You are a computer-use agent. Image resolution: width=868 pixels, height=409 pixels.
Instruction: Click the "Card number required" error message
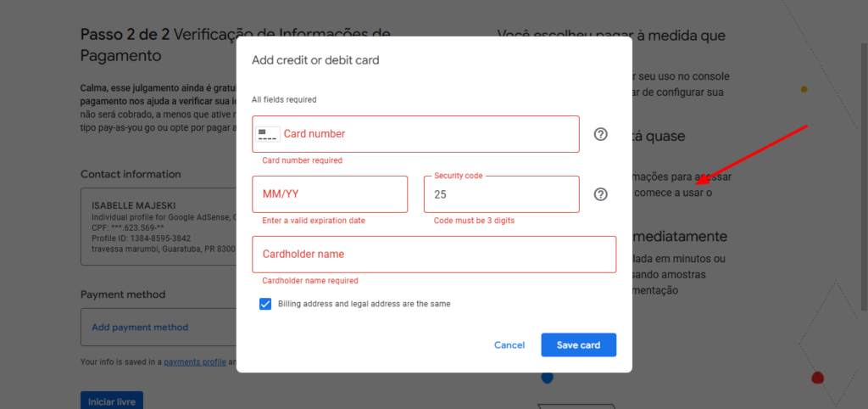[x=303, y=160]
